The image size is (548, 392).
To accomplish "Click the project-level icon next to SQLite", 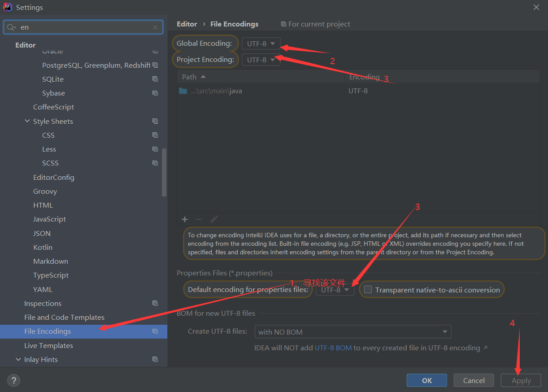I will pos(155,79).
